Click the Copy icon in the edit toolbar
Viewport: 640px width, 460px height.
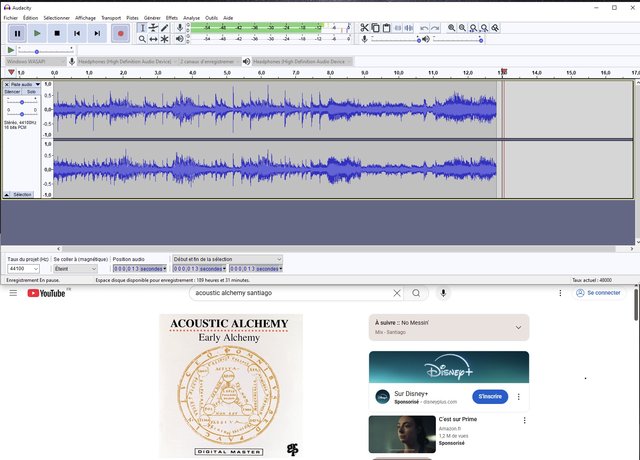(376, 28)
